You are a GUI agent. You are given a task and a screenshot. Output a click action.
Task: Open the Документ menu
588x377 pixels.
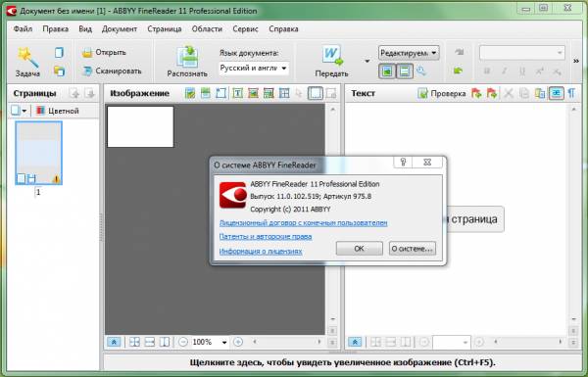(120, 28)
